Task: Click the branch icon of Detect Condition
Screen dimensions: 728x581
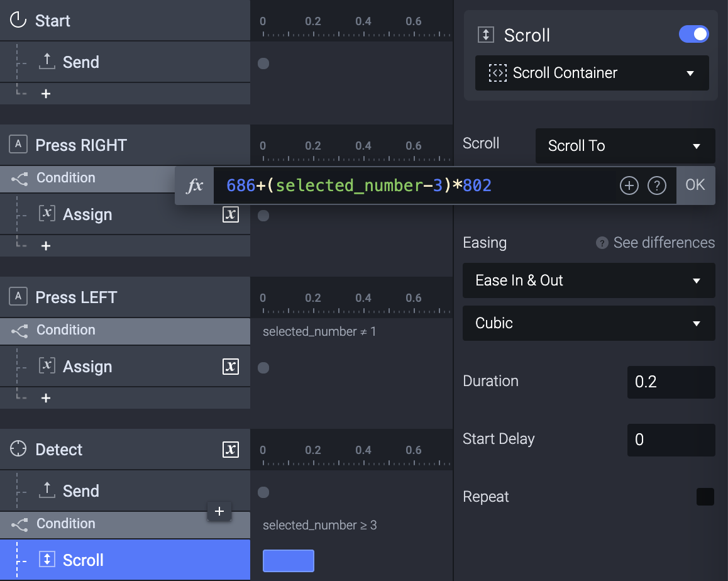Action: [19, 524]
